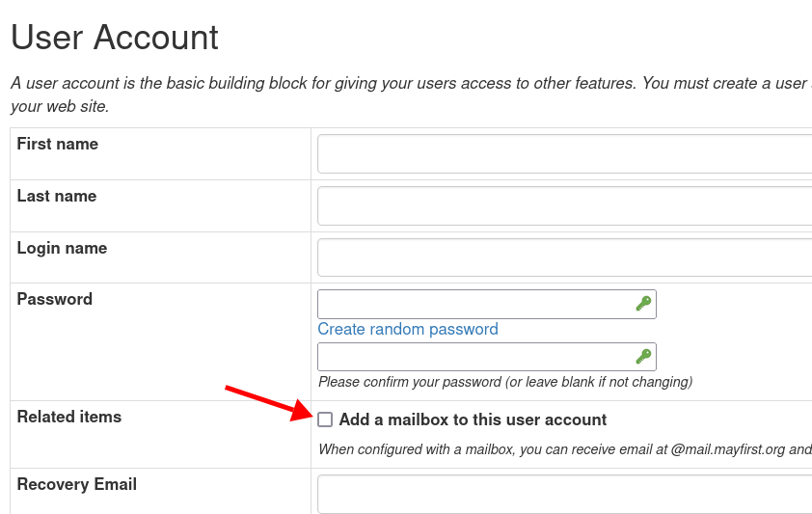Select the Recovery Email input box
The image size is (812, 514).
pyautogui.click(x=564, y=495)
